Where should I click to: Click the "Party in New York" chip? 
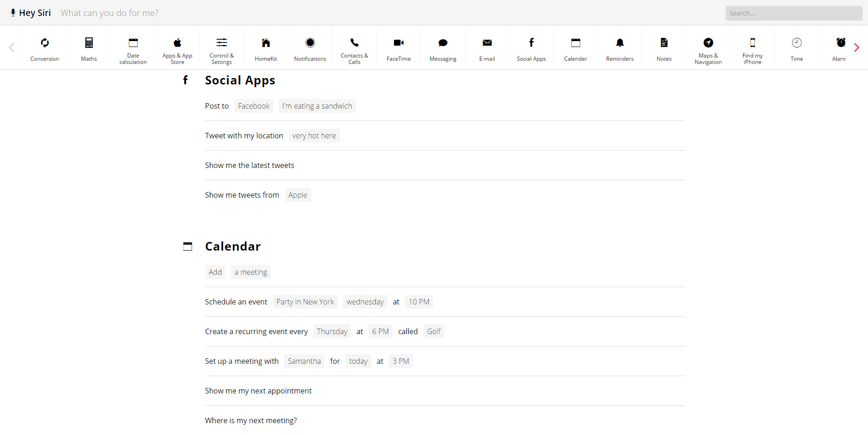coord(305,302)
